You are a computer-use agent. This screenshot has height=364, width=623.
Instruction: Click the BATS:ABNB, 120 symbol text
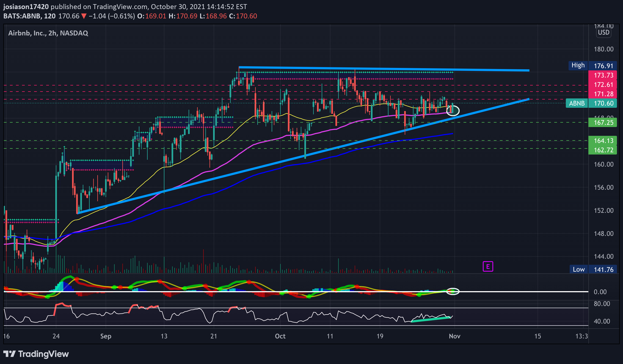(x=29, y=16)
